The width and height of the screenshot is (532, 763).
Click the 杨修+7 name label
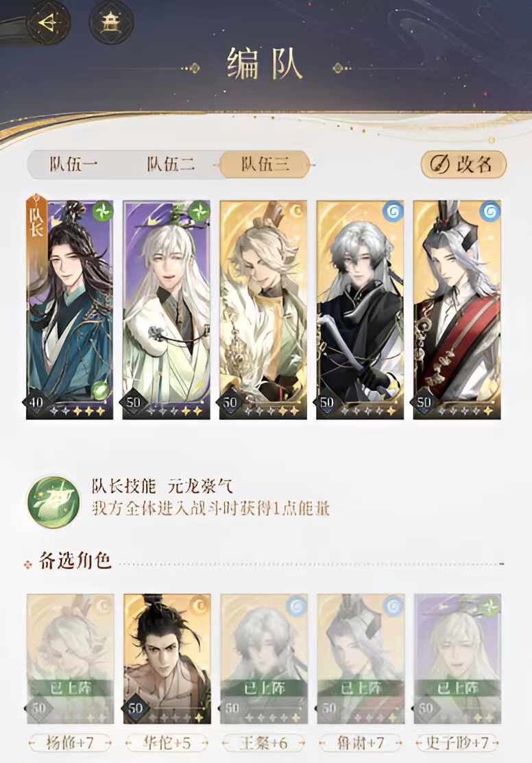pyautogui.click(x=70, y=743)
